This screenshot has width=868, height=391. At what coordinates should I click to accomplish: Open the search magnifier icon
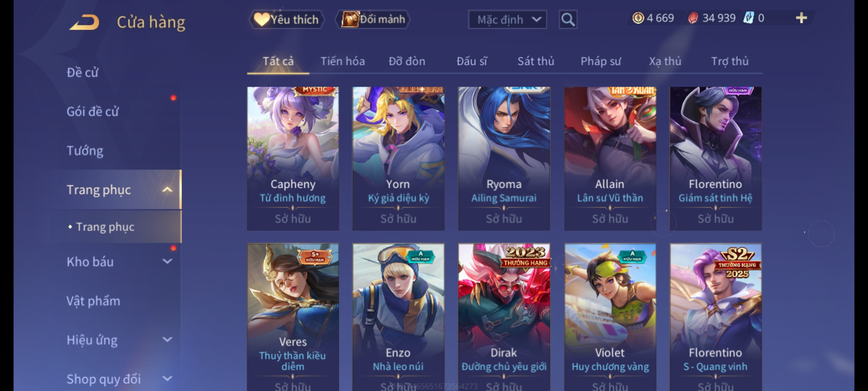pos(568,20)
